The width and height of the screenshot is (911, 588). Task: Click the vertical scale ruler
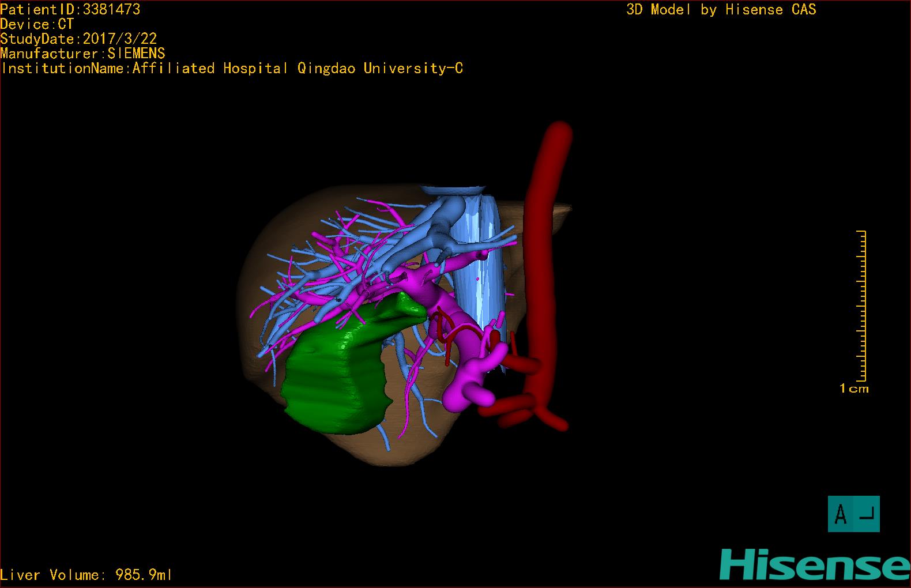pyautogui.click(x=862, y=306)
